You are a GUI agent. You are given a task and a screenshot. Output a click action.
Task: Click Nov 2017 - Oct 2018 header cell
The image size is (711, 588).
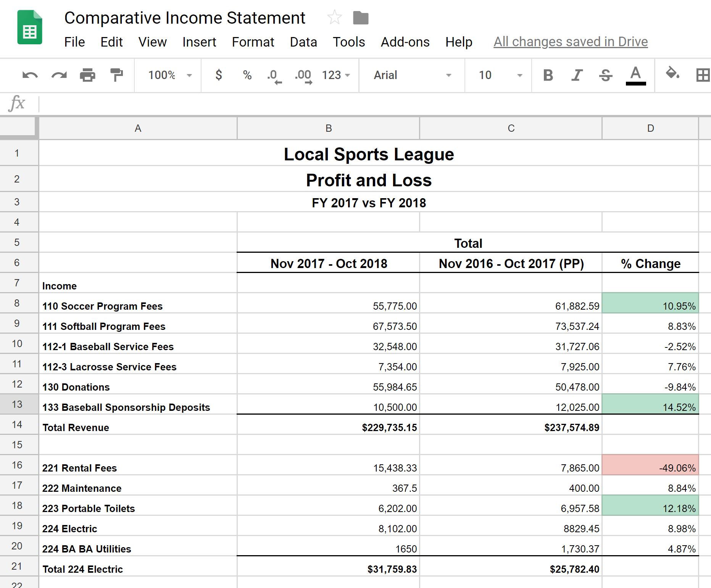328,263
